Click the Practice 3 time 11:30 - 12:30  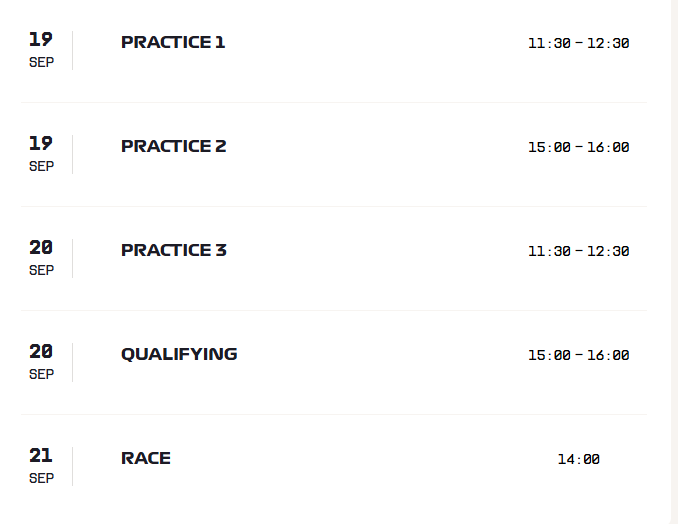tap(579, 251)
